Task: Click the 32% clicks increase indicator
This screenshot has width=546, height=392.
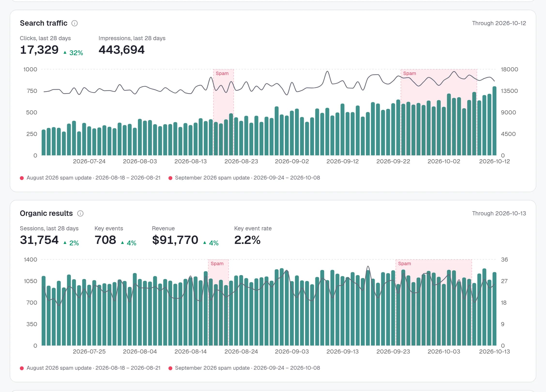Action: click(73, 53)
